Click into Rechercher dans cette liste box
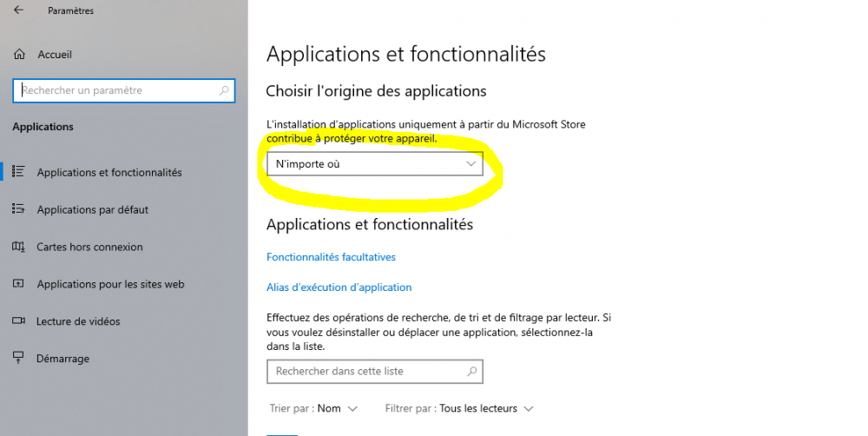This screenshot has height=436, width=868. (x=375, y=371)
